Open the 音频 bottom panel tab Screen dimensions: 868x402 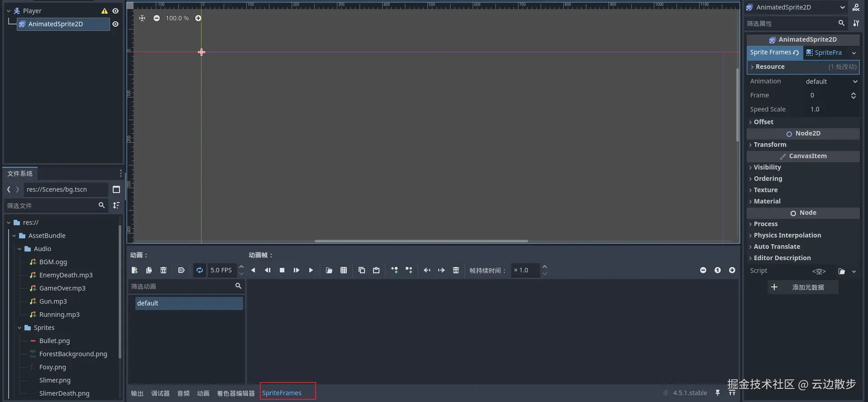(183, 393)
